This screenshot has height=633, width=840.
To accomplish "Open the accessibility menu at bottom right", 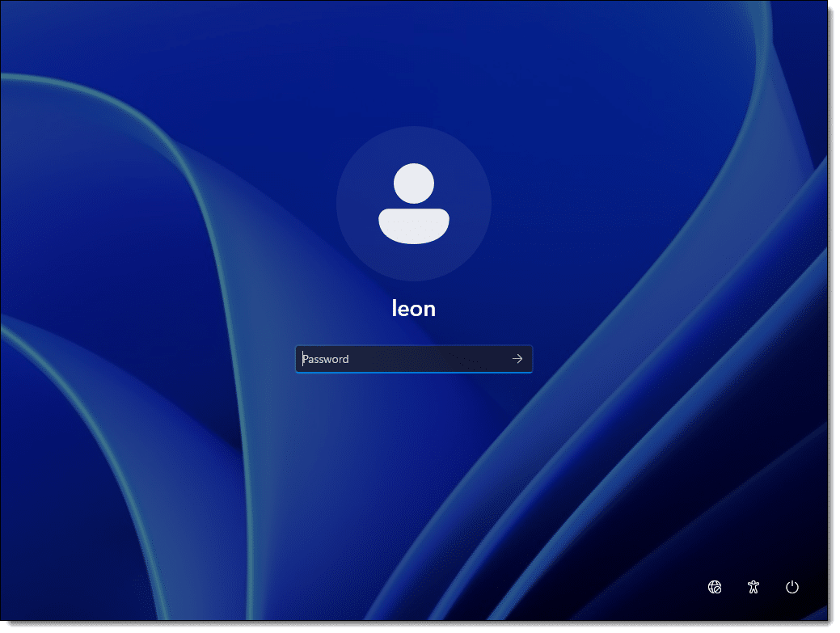I will (753, 587).
